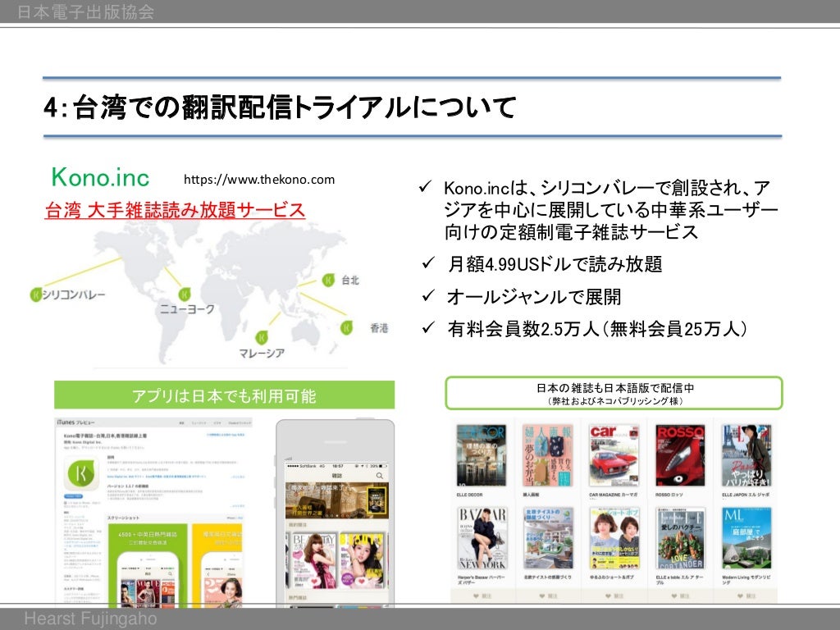The height and width of the screenshot is (630, 840).
Task: Open the ELLE a table cover
Action: pyautogui.click(x=680, y=538)
